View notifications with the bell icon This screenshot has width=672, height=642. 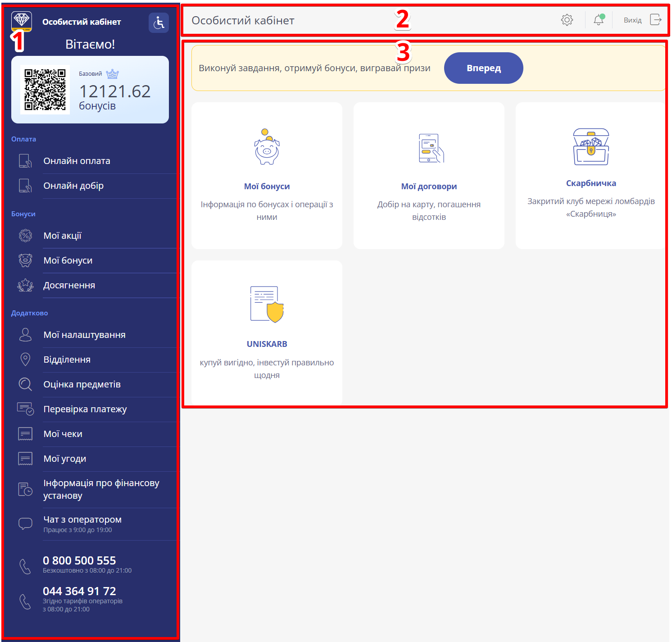(x=599, y=20)
